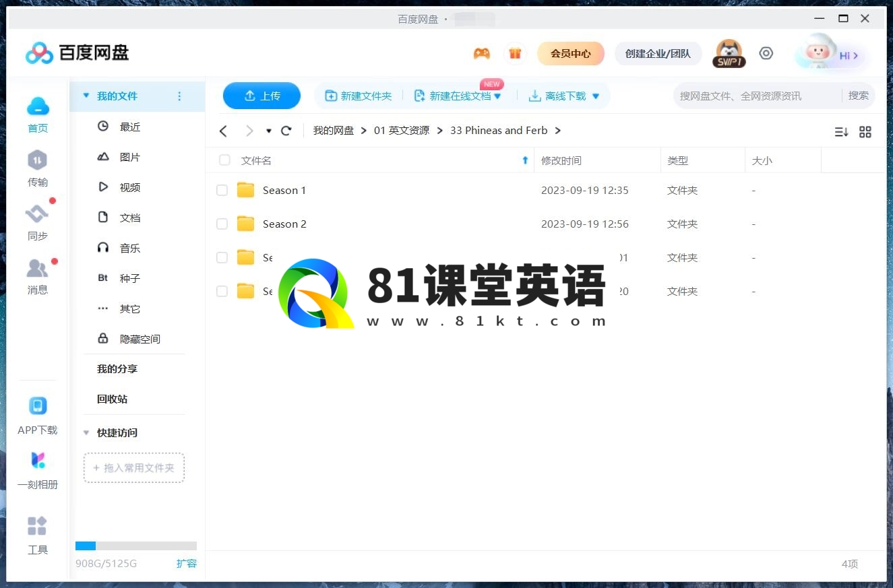Tick the Season 1 checkbox
The width and height of the screenshot is (893, 588).
[222, 191]
